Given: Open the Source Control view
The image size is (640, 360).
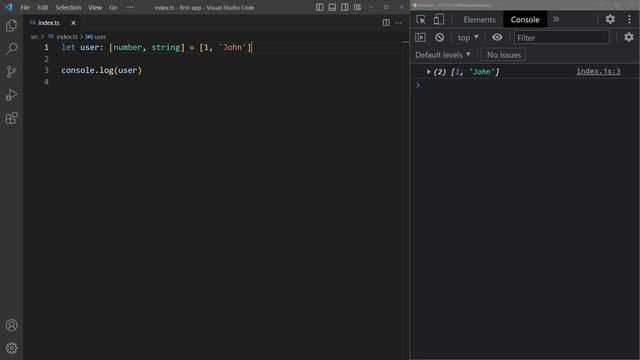Looking at the screenshot, I should coord(11,72).
